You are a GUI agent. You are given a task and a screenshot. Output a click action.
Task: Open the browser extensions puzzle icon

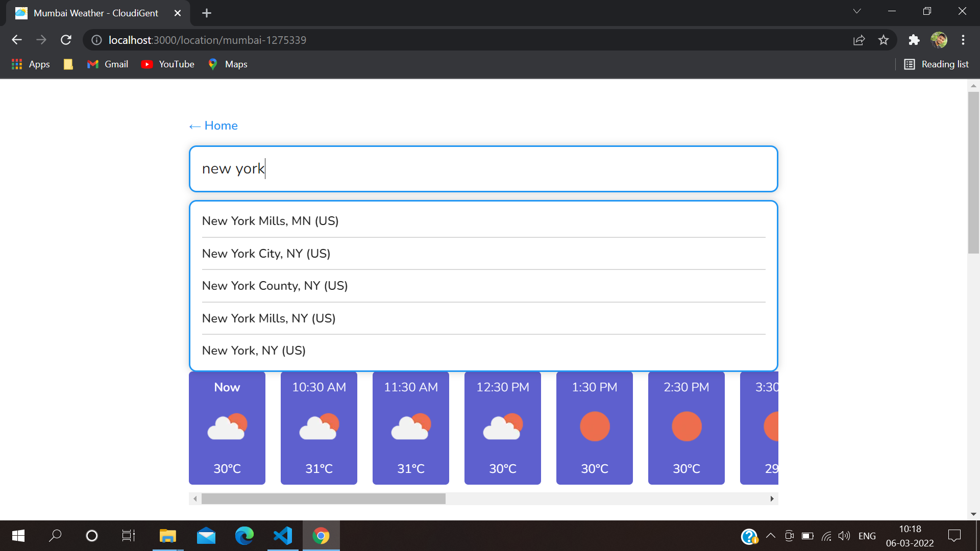click(914, 40)
